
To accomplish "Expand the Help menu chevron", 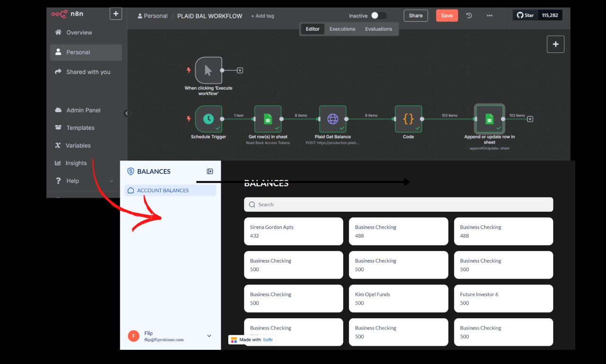I will [112, 181].
